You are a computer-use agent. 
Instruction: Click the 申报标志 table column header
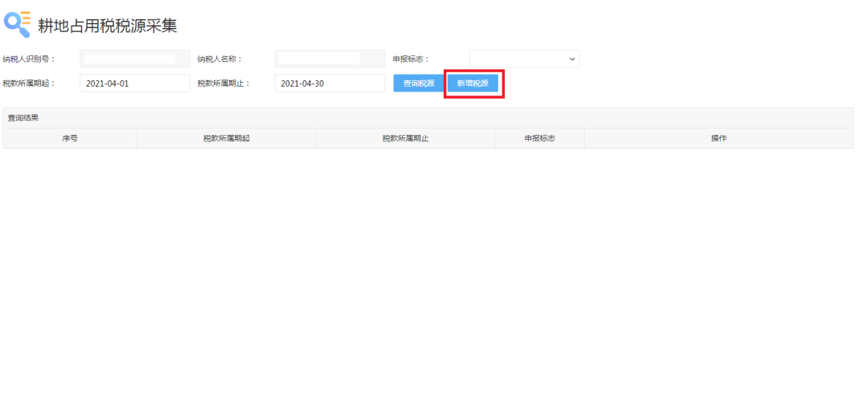click(x=539, y=138)
